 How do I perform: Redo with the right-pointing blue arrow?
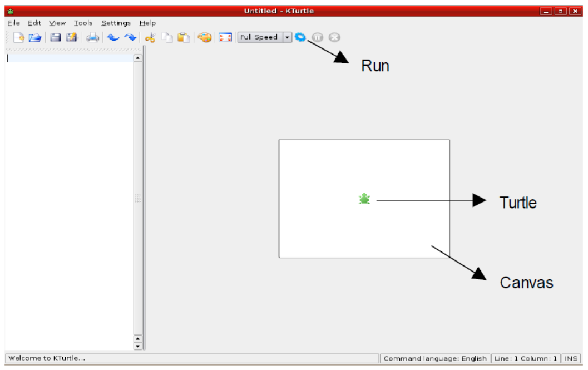(130, 37)
